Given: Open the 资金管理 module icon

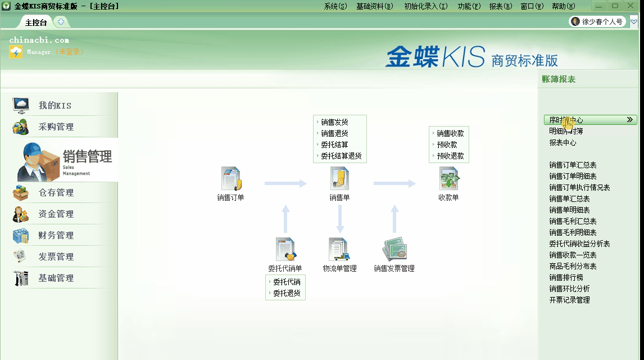Looking at the screenshot, I should (x=21, y=213).
